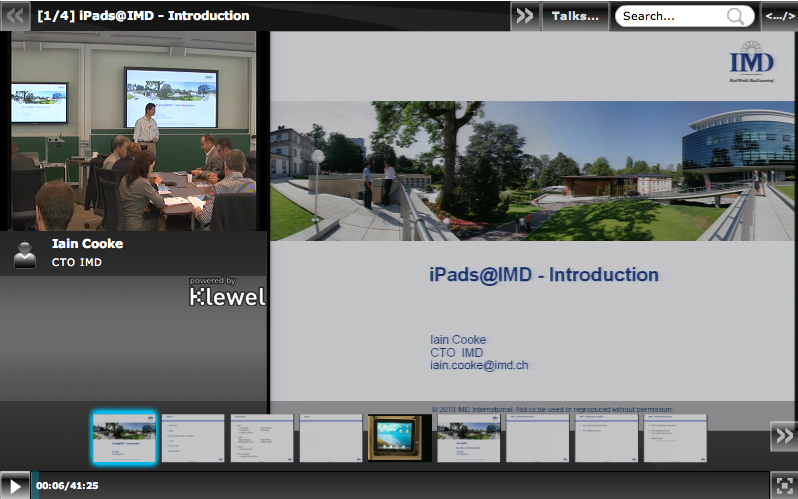This screenshot has width=798, height=499.
Task: Click the campus panorama image on slide
Action: (x=532, y=171)
